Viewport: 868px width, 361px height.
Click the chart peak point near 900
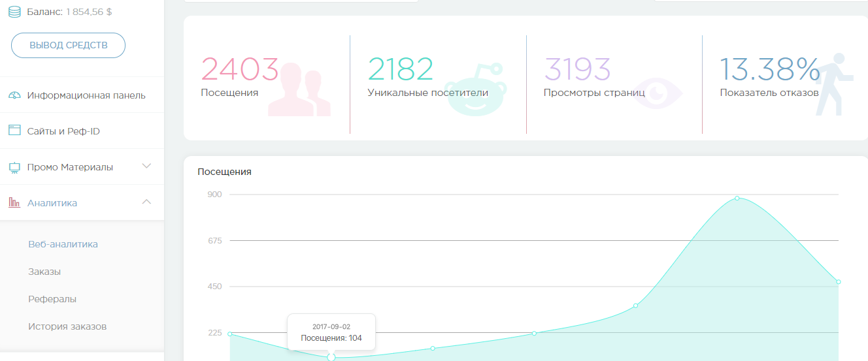tap(737, 198)
